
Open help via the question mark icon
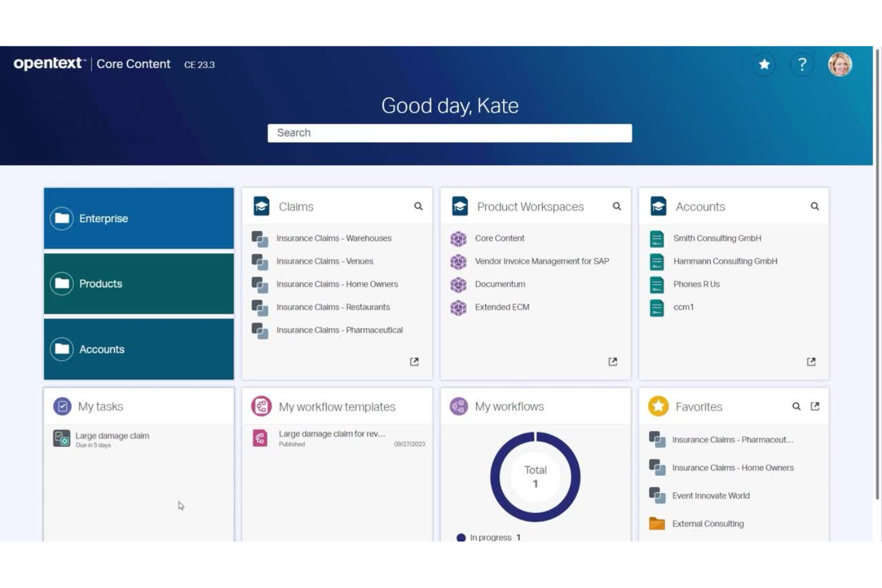point(802,64)
